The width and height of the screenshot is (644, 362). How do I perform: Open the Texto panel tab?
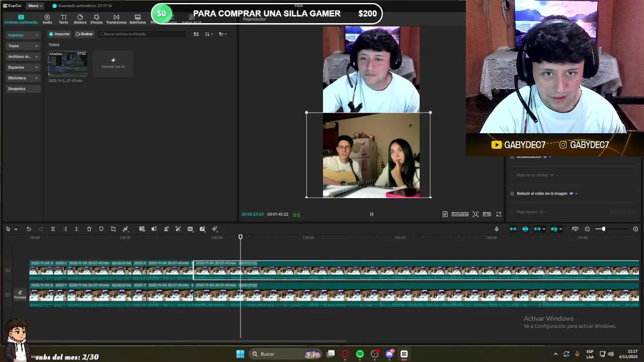(63, 19)
